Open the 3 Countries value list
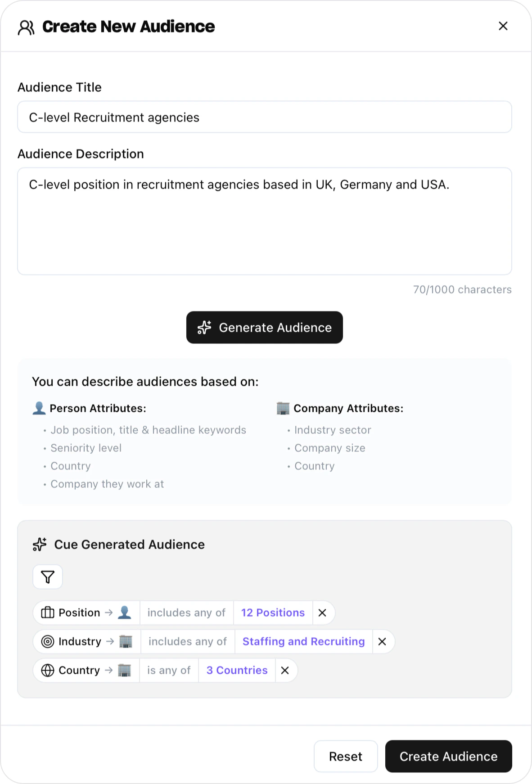The image size is (532, 784). [237, 670]
